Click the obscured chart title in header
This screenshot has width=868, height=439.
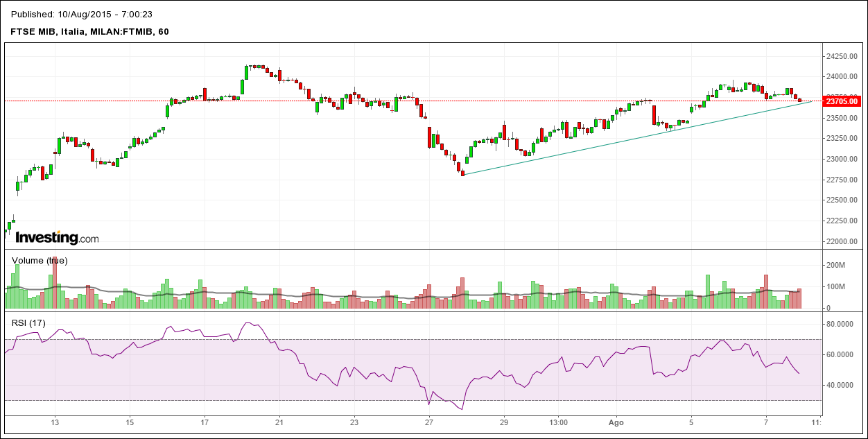pyautogui.click(x=82, y=14)
